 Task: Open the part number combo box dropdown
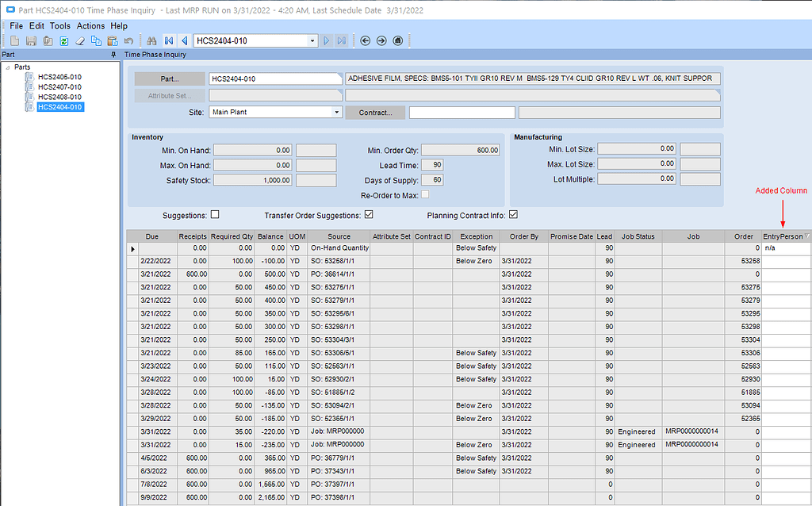pos(313,40)
